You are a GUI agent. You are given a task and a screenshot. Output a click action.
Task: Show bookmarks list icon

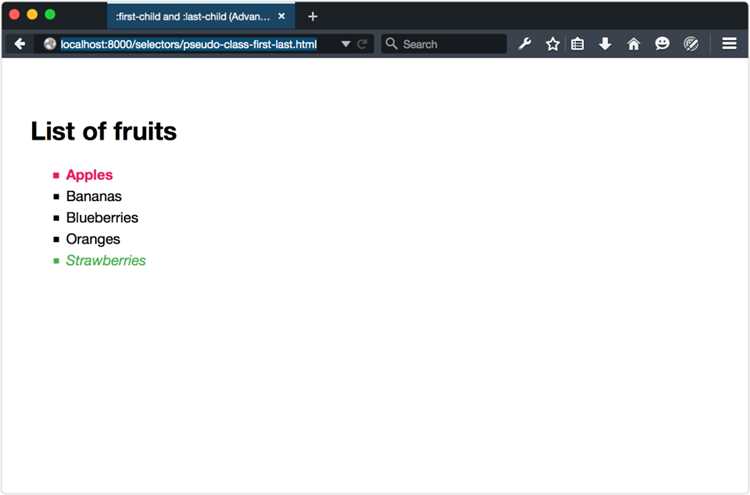577,44
